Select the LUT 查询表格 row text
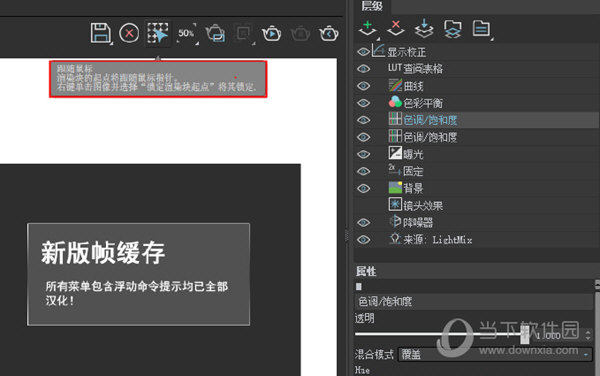This screenshot has width=600, height=376. click(415, 68)
